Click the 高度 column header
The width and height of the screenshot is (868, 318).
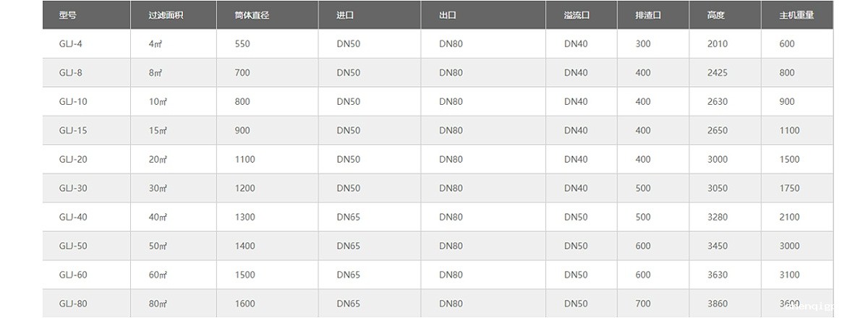point(716,15)
